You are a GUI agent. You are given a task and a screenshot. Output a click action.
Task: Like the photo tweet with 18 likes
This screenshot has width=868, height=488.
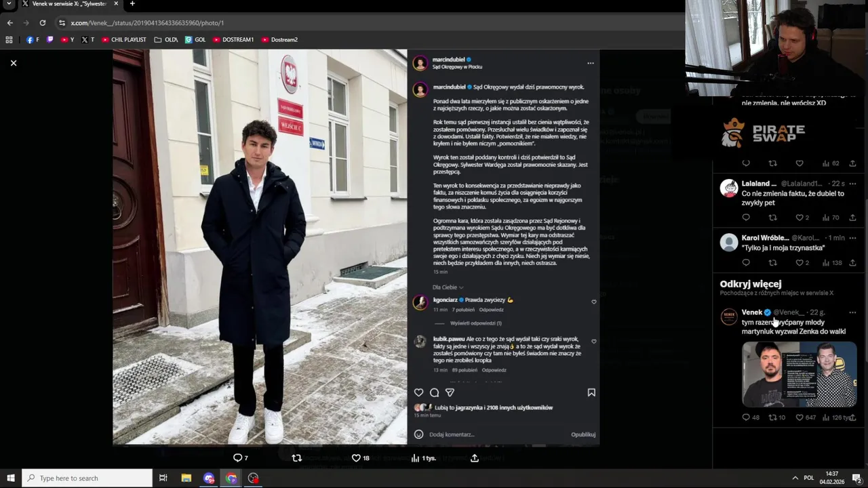point(360,458)
